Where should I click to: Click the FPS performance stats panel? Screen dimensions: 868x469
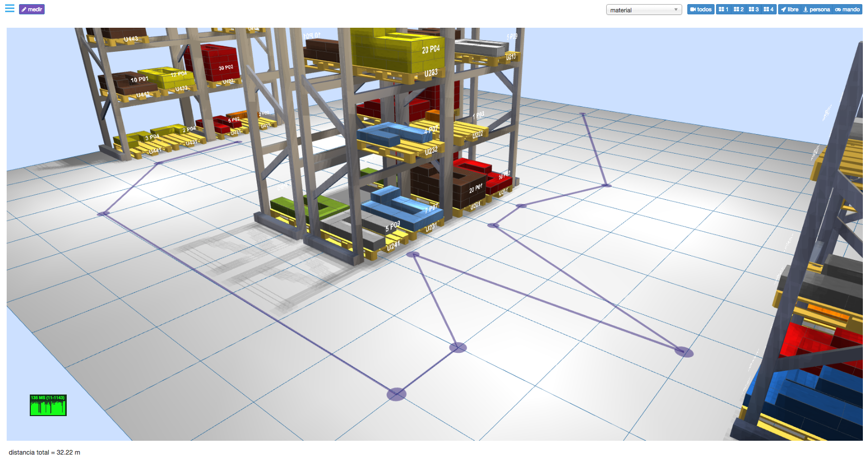[x=48, y=405]
